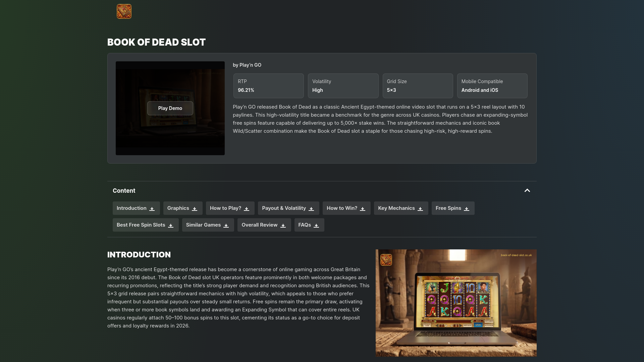
Task: Select the Volatility High stat card
Action: click(343, 86)
